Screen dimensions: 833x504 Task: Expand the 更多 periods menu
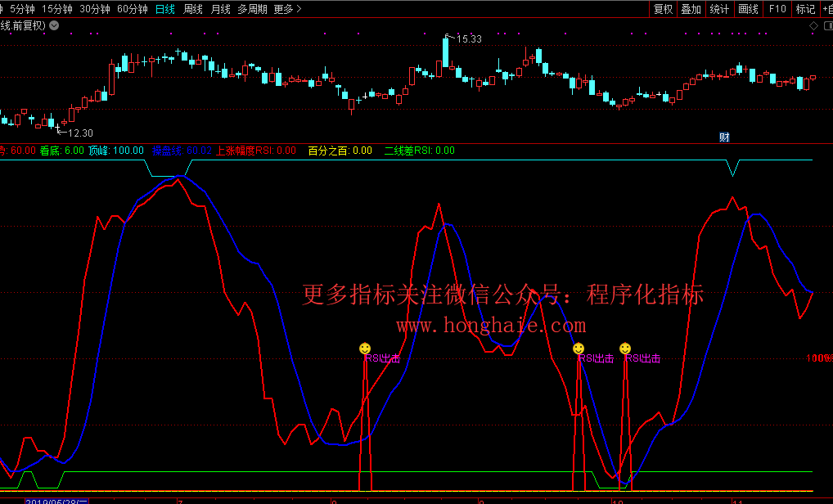coord(287,9)
